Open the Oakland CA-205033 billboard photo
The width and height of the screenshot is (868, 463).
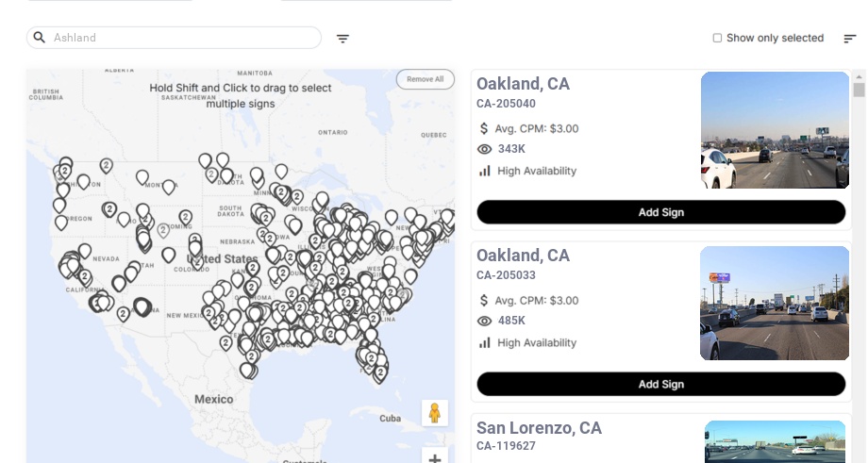pos(775,303)
